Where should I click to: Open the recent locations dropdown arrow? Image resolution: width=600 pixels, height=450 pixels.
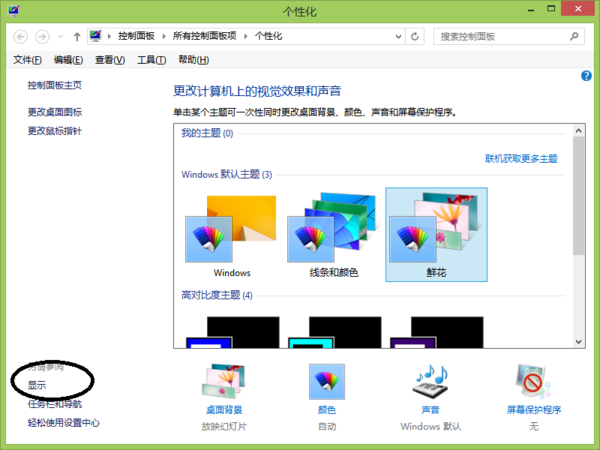click(x=60, y=37)
